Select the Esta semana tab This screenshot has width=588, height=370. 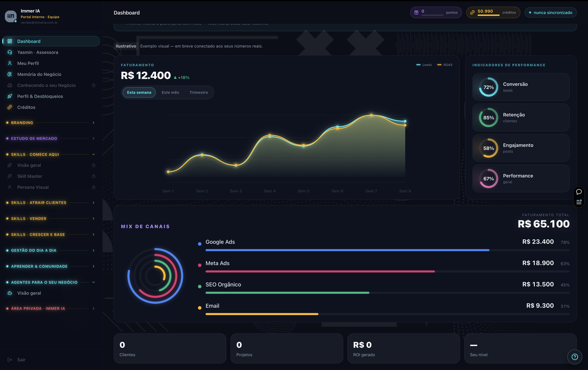139,93
